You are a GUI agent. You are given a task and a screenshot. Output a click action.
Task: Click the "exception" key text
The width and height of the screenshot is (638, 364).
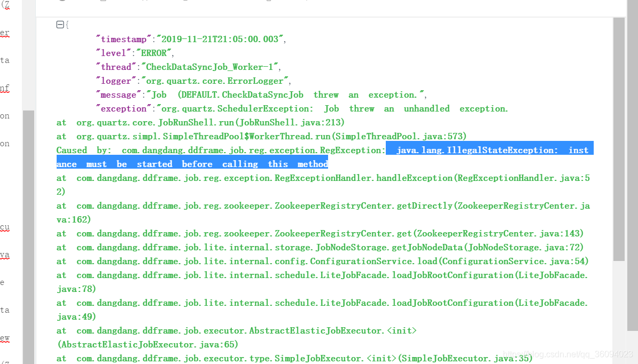click(x=123, y=108)
